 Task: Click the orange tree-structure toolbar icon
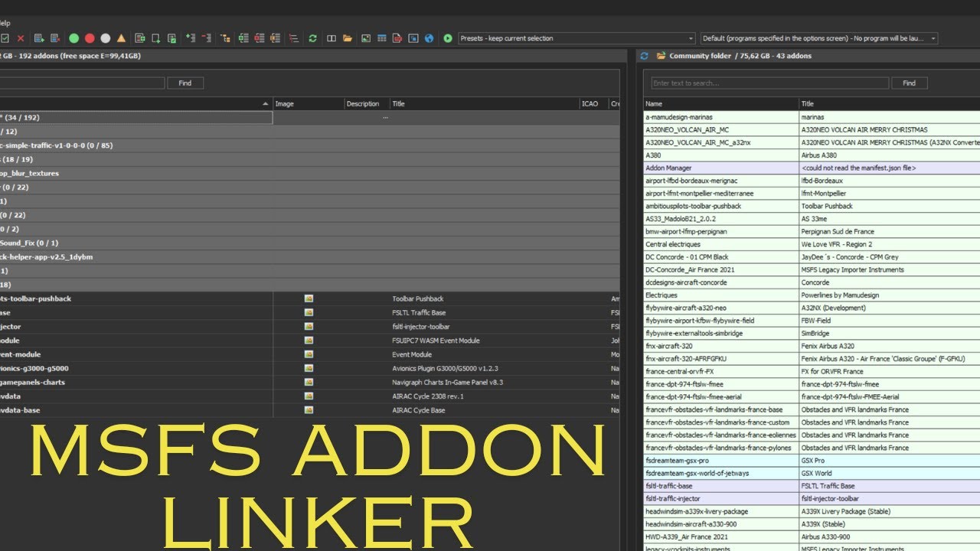point(225,38)
